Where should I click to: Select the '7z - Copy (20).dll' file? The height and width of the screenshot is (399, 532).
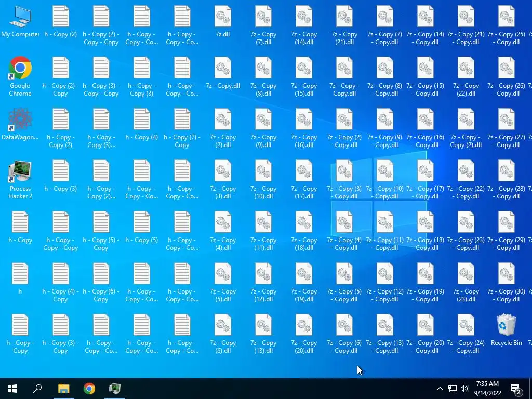303,334
